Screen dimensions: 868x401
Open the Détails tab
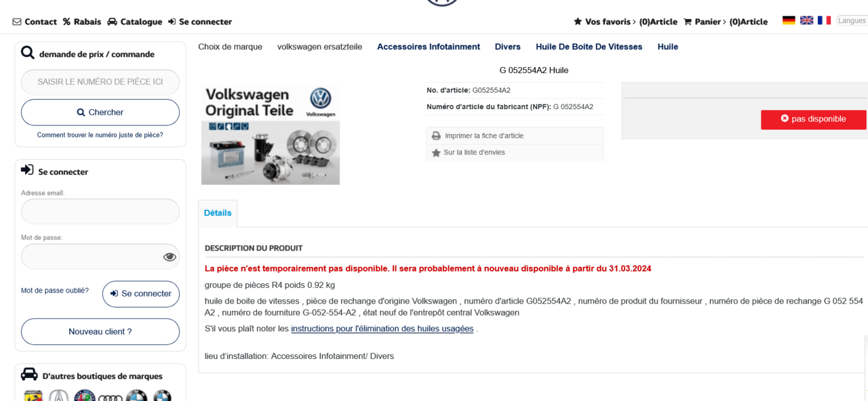pos(218,213)
